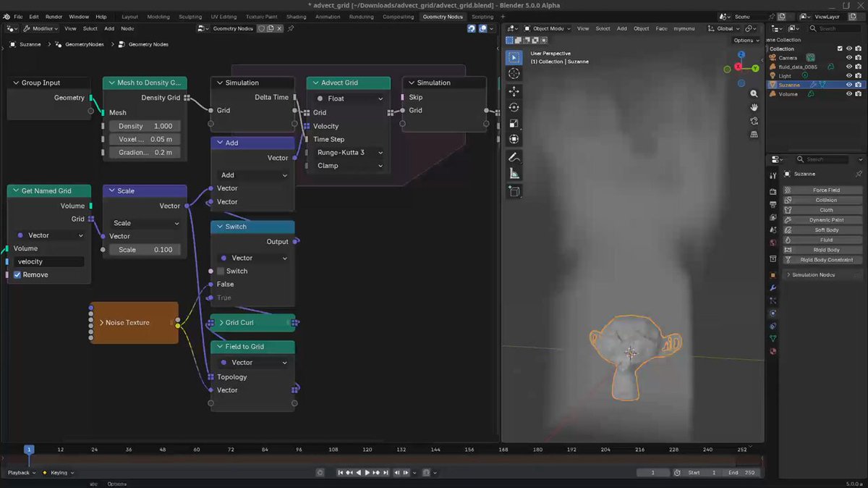Click the play animation button
The width and height of the screenshot is (868, 488).
pyautogui.click(x=367, y=473)
